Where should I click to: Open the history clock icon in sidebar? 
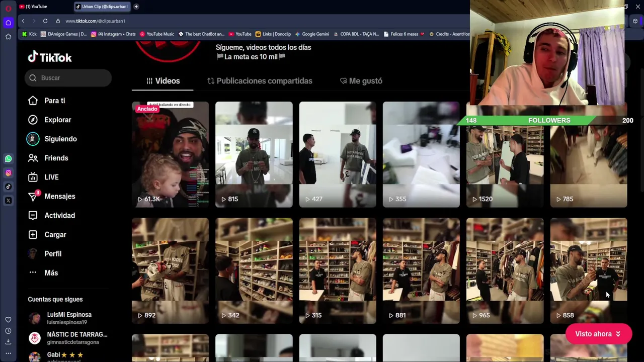pos(8,331)
